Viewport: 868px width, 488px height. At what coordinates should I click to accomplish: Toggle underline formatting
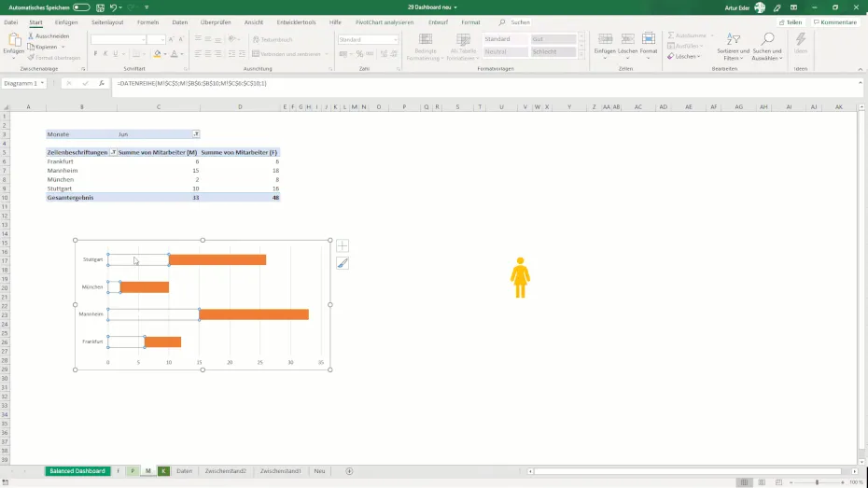115,54
